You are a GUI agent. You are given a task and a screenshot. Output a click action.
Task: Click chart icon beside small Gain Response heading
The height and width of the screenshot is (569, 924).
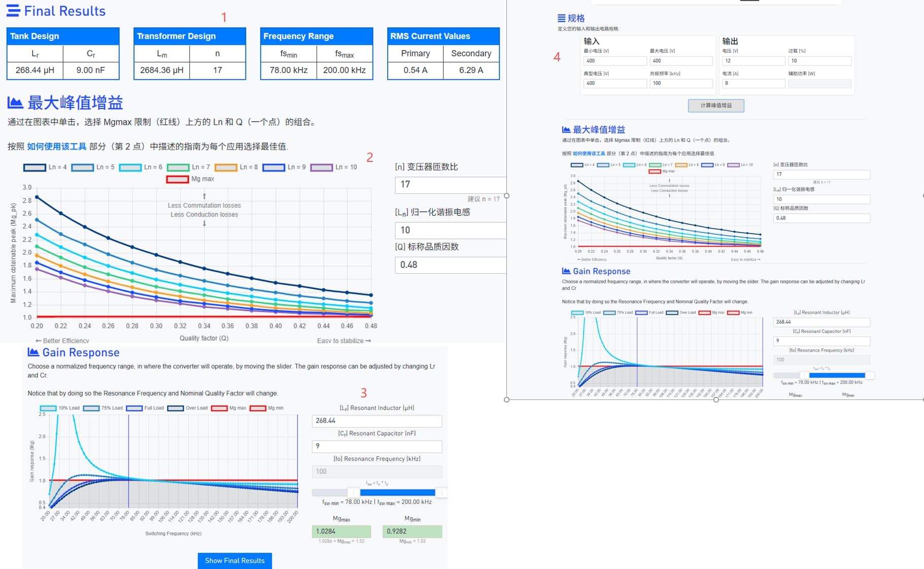point(566,271)
